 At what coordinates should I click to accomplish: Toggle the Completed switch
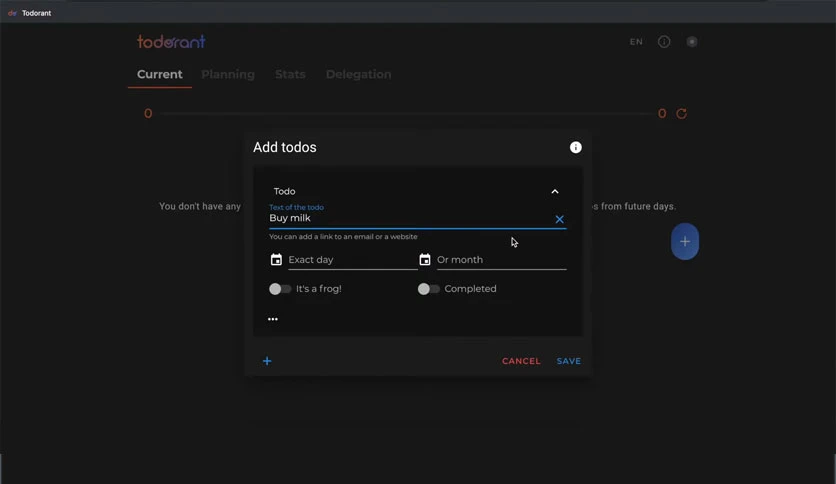point(429,289)
